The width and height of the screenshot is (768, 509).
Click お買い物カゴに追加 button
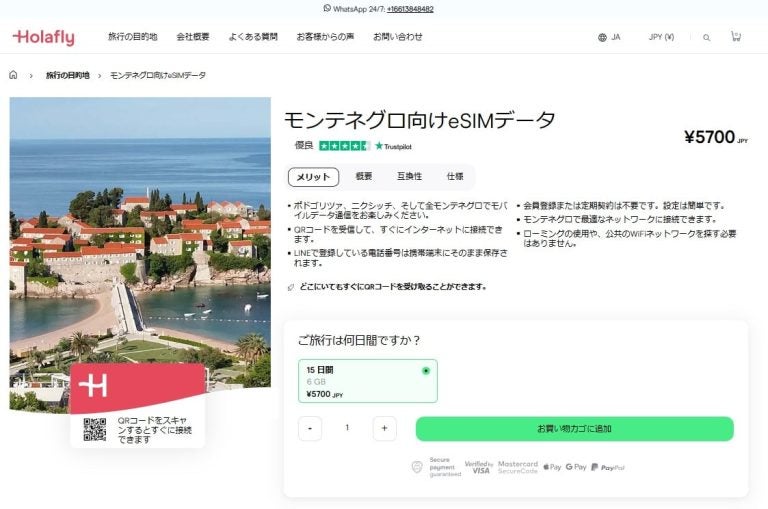(575, 429)
